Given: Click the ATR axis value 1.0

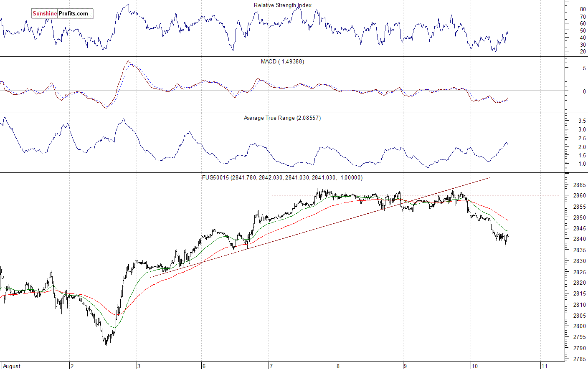Looking at the screenshot, I should click(582, 164).
